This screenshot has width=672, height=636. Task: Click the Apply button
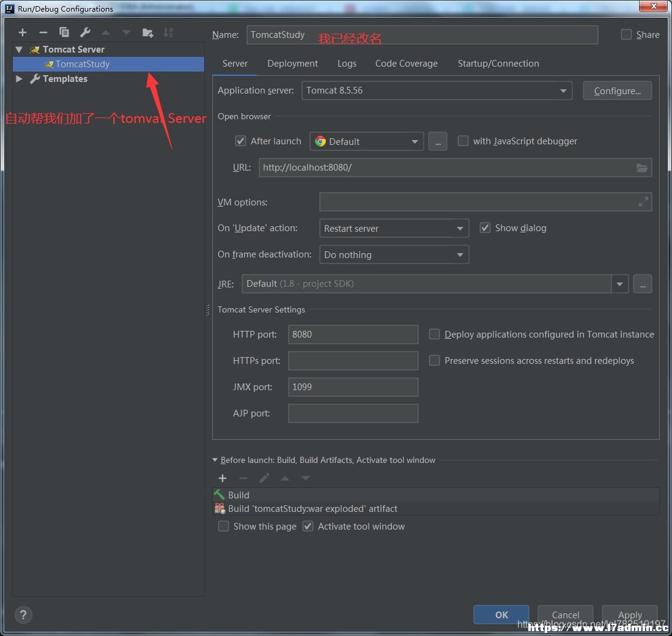point(630,615)
